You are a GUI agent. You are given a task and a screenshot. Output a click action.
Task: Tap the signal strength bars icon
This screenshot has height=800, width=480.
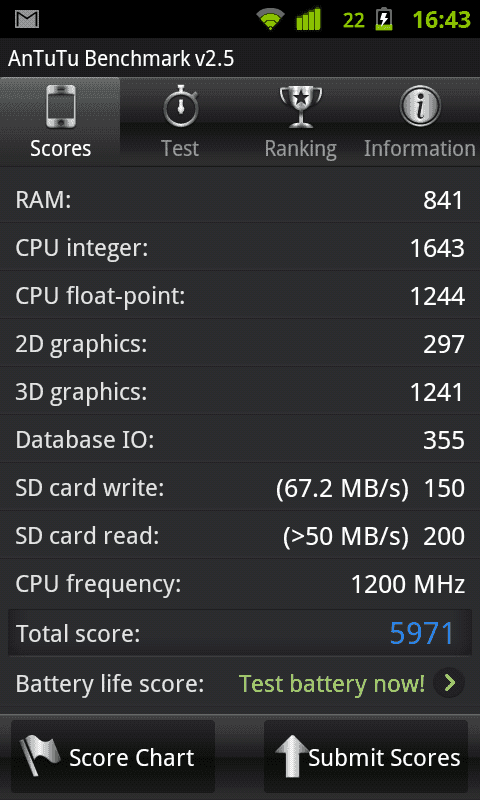coord(309,19)
